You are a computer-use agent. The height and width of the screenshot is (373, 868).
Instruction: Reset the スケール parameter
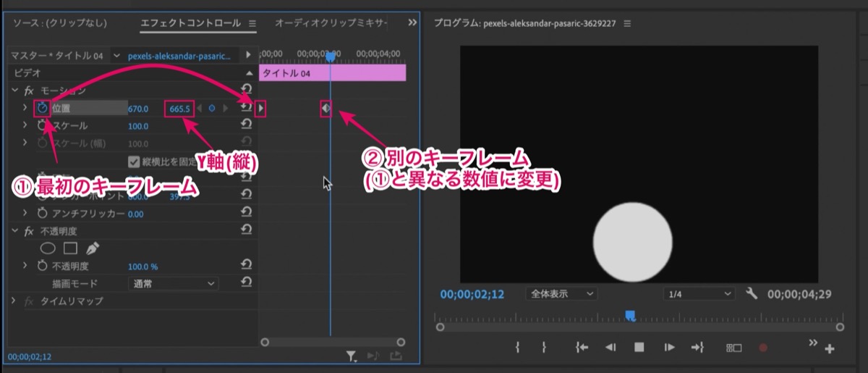(246, 126)
